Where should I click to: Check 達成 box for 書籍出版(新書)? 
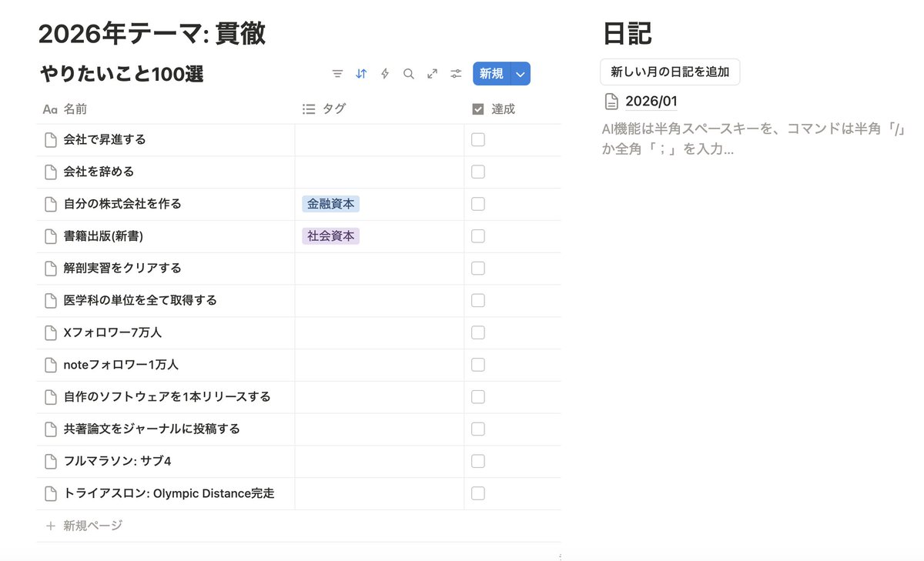(x=478, y=236)
